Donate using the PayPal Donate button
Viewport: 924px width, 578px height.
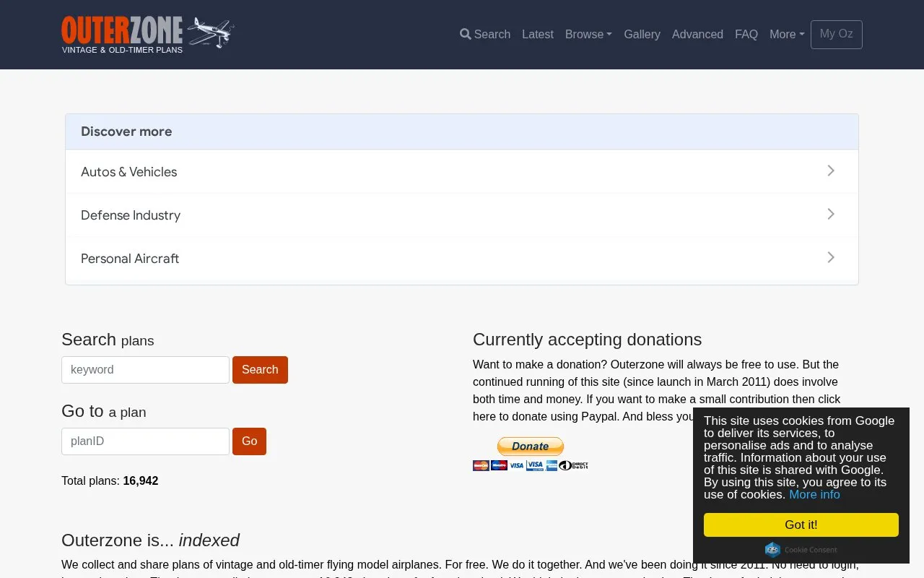tap(531, 447)
